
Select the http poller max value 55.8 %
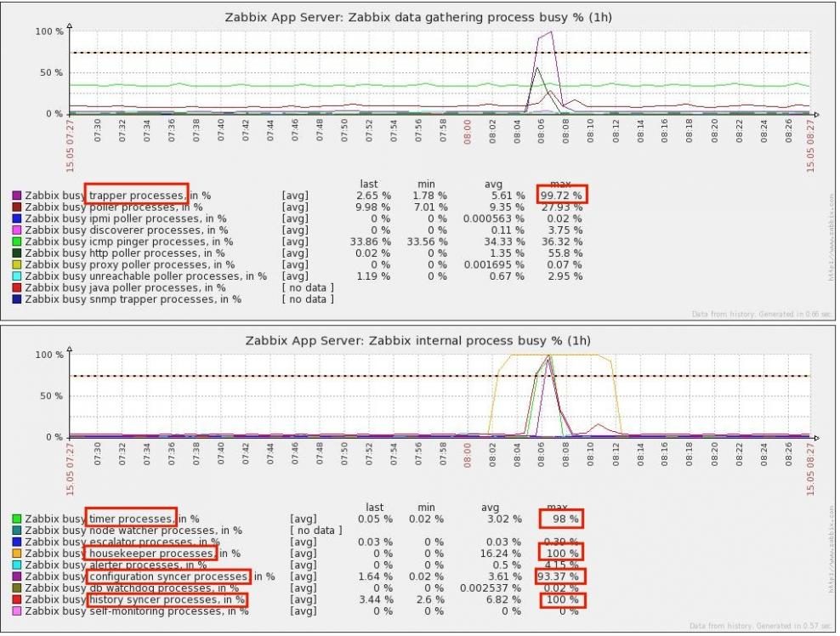point(564,253)
